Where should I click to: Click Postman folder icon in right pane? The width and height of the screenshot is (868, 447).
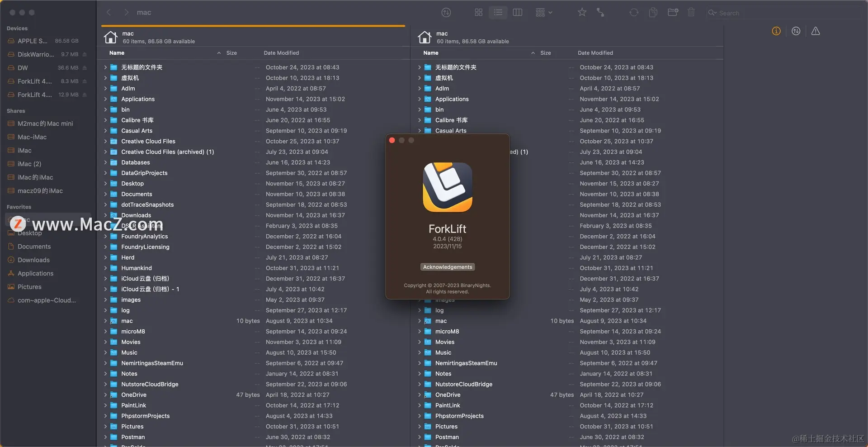428,437
